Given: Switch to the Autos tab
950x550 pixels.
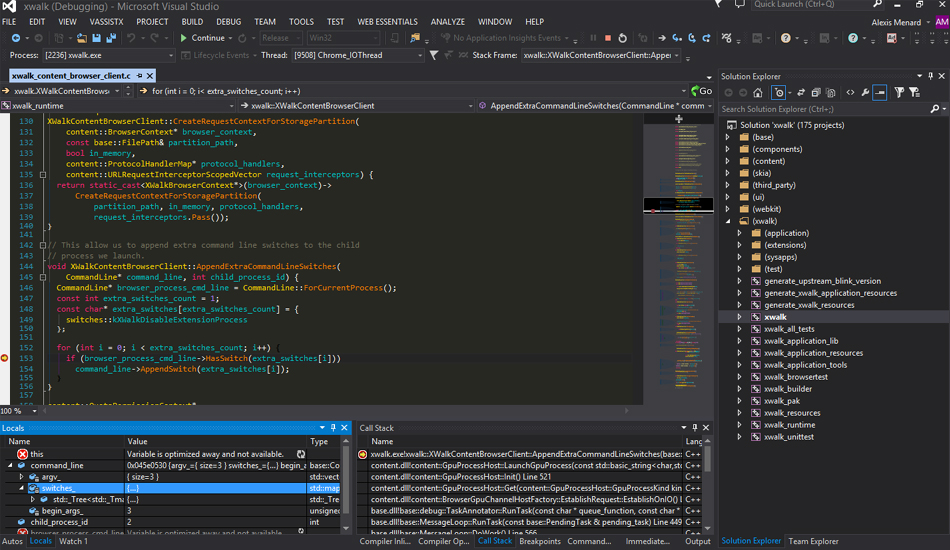Looking at the screenshot, I should pyautogui.click(x=12, y=541).
